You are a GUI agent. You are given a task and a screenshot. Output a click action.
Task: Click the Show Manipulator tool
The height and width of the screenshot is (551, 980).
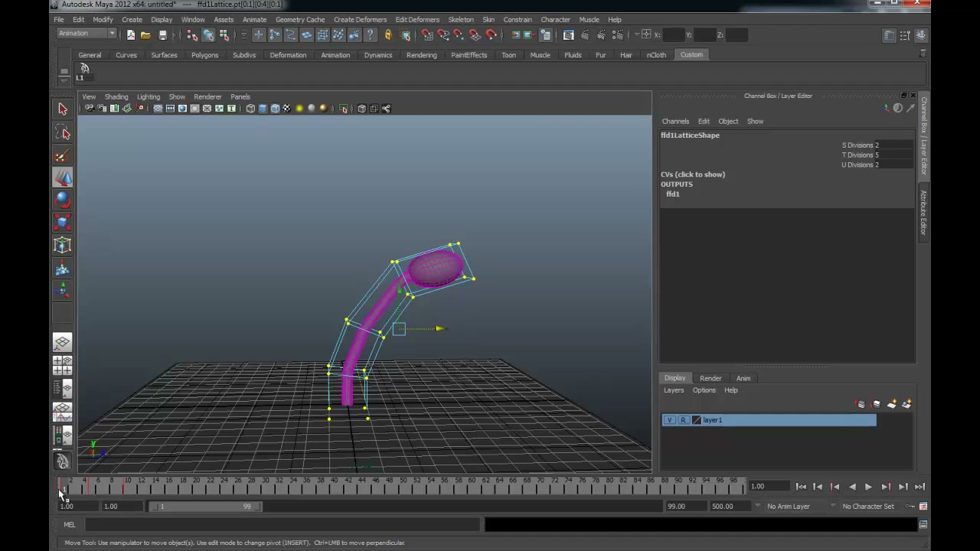(x=63, y=290)
